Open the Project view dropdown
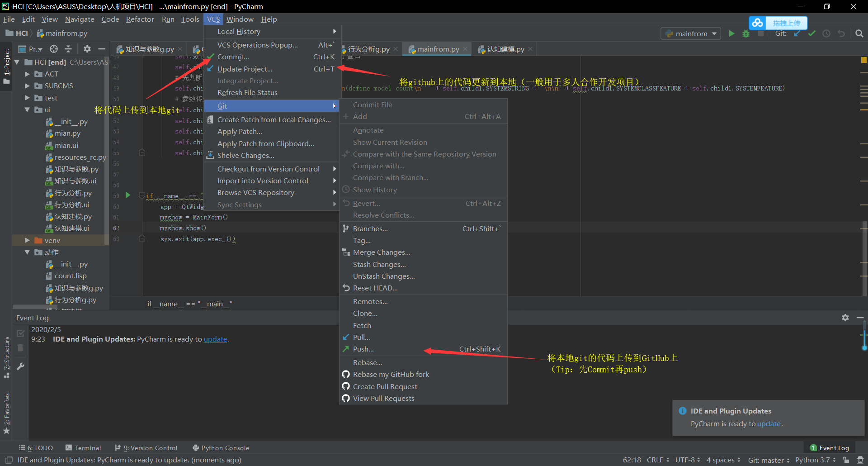The width and height of the screenshot is (868, 466). click(31, 49)
